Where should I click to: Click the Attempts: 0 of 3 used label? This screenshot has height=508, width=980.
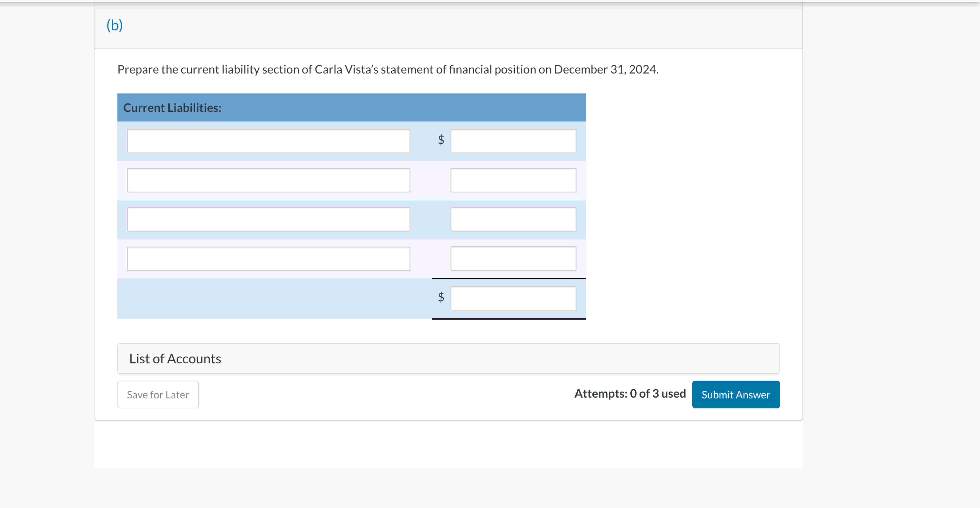pyautogui.click(x=630, y=393)
